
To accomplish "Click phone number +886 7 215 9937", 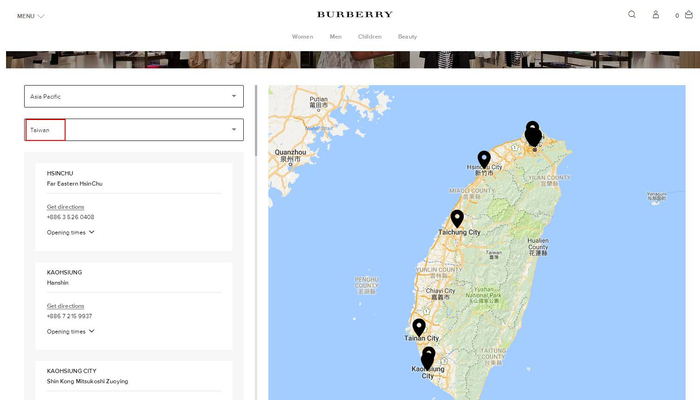I will tap(69, 316).
